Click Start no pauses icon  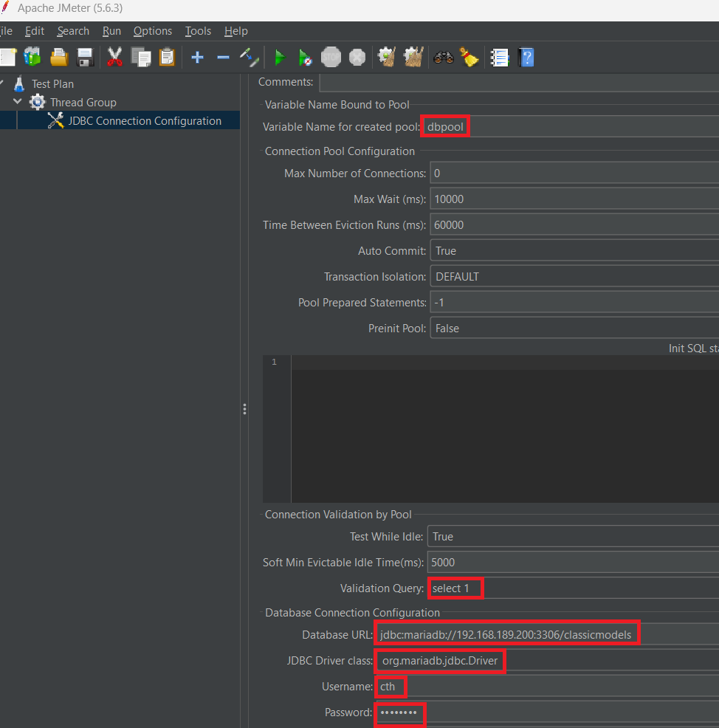[305, 58]
